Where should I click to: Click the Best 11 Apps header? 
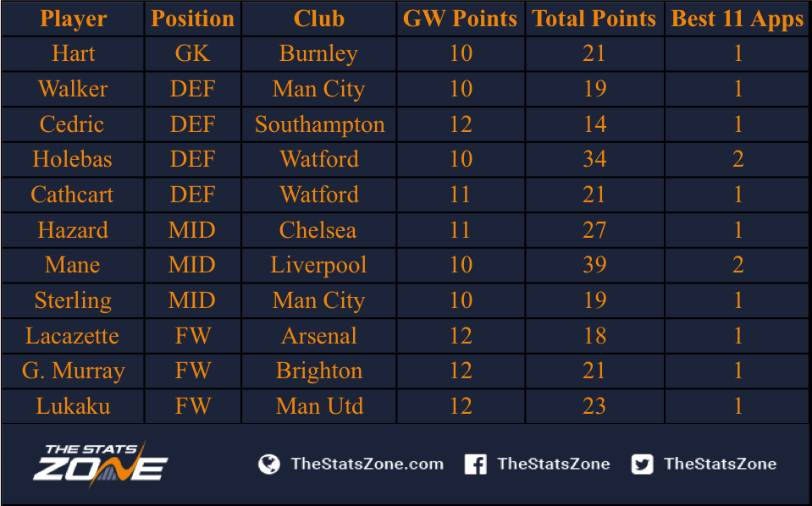click(x=737, y=19)
